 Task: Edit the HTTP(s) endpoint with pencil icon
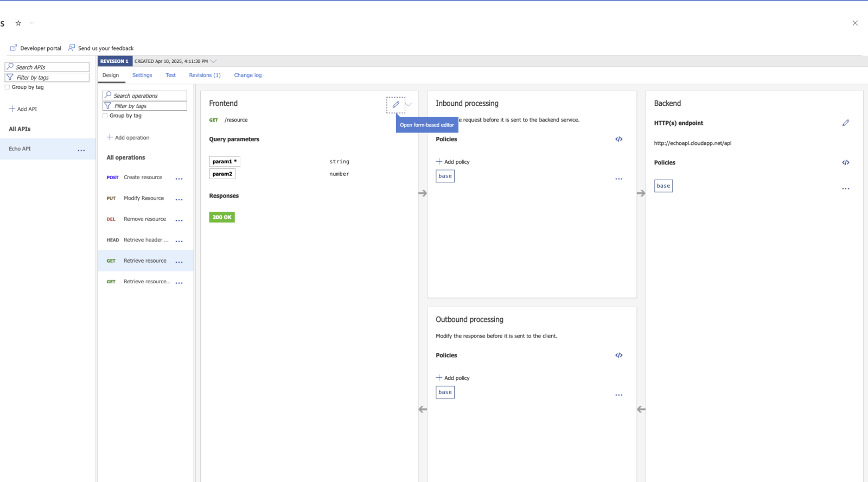click(x=845, y=123)
